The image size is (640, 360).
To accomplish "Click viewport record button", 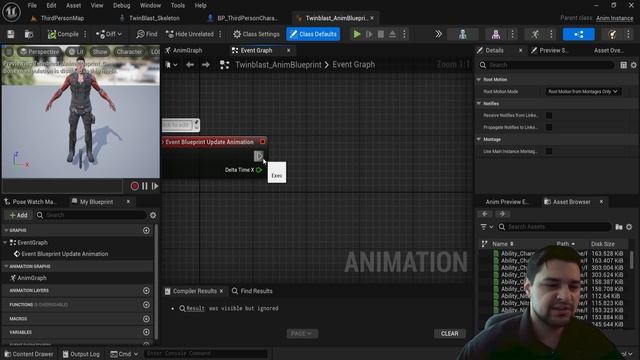I will click(x=134, y=186).
